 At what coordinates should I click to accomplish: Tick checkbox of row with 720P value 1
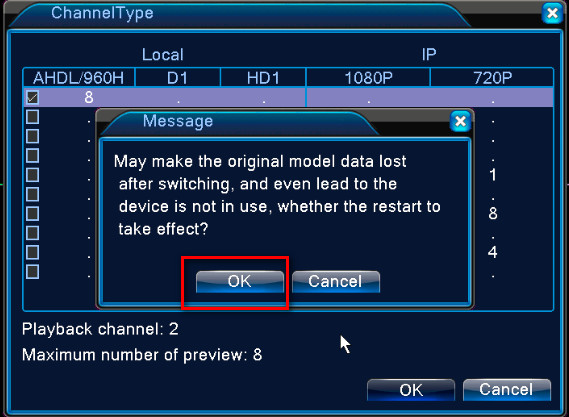pyautogui.click(x=32, y=175)
